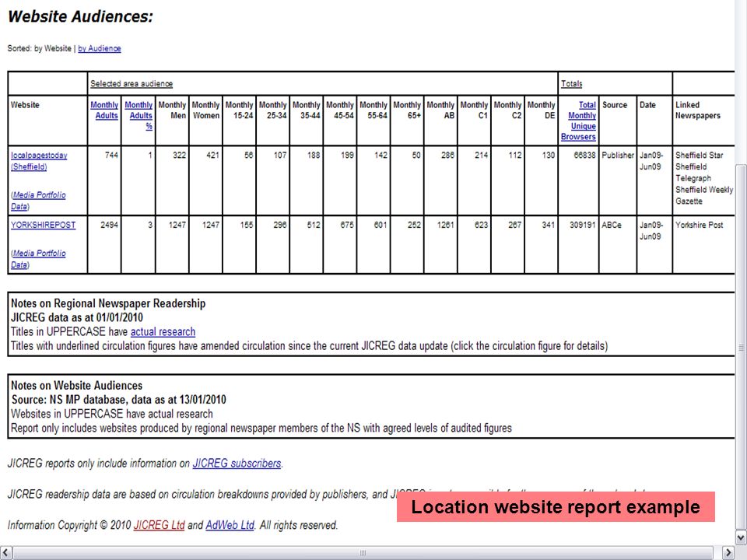Click Notes on Regional Newspaper Readership heading

[108, 303]
